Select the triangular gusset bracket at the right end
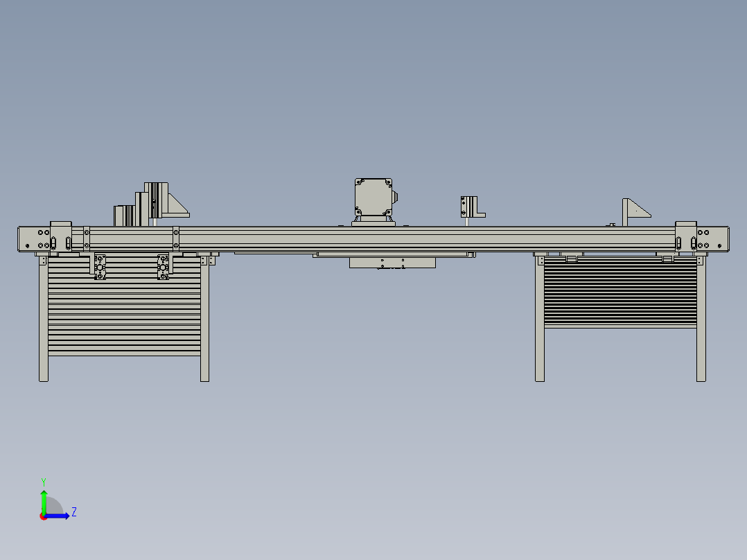The height and width of the screenshot is (560, 747). 636,211
